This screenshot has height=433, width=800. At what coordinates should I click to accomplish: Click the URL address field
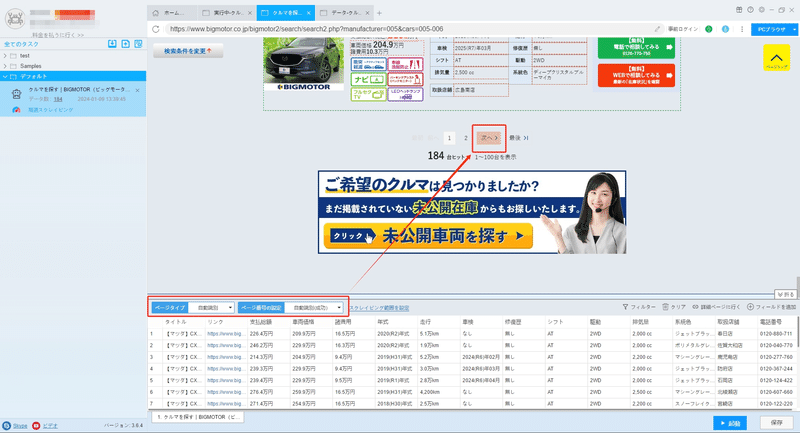click(x=408, y=29)
